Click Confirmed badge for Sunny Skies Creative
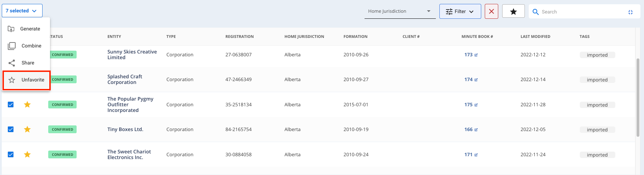This screenshot has width=644, height=175. (x=62, y=55)
